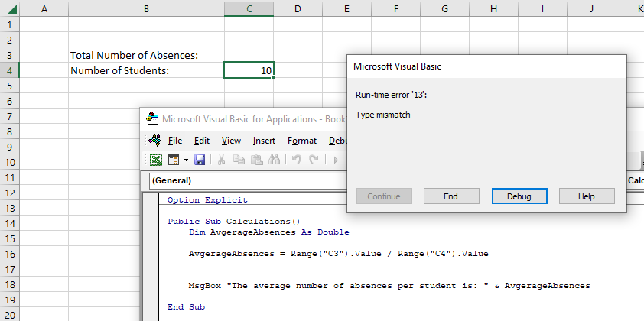644x321 pixels.
Task: Click the Undo arrow icon
Action: 296,160
